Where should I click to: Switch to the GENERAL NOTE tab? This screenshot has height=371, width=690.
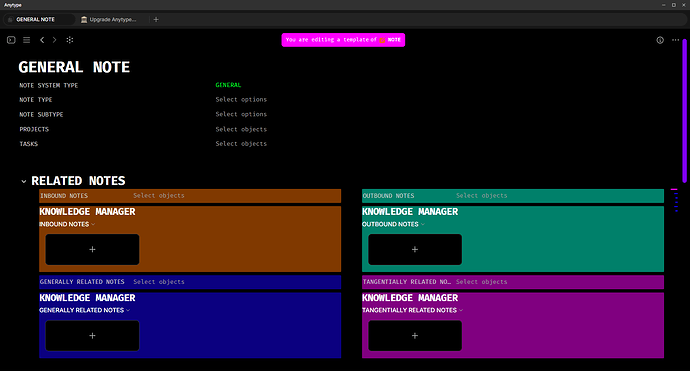click(x=39, y=19)
